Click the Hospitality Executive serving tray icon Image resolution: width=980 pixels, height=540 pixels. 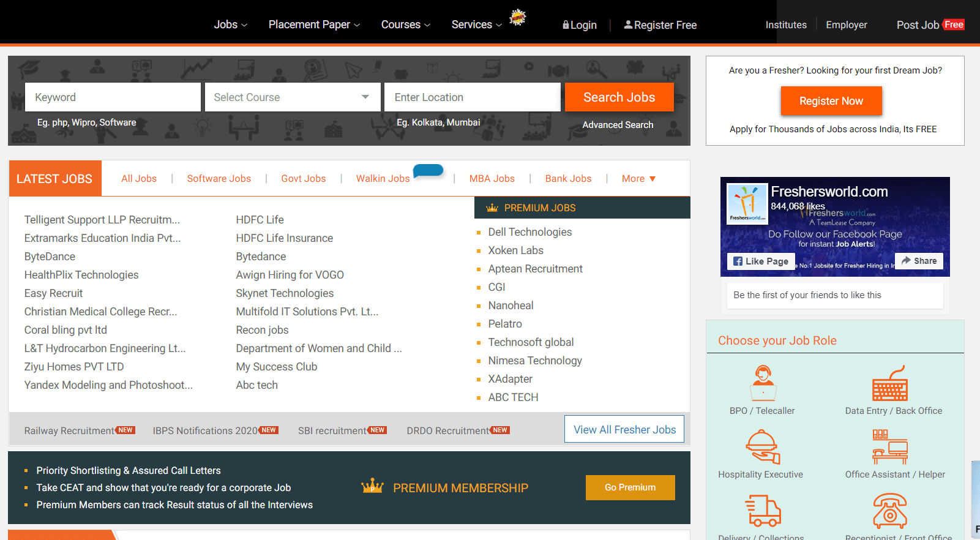pos(763,447)
